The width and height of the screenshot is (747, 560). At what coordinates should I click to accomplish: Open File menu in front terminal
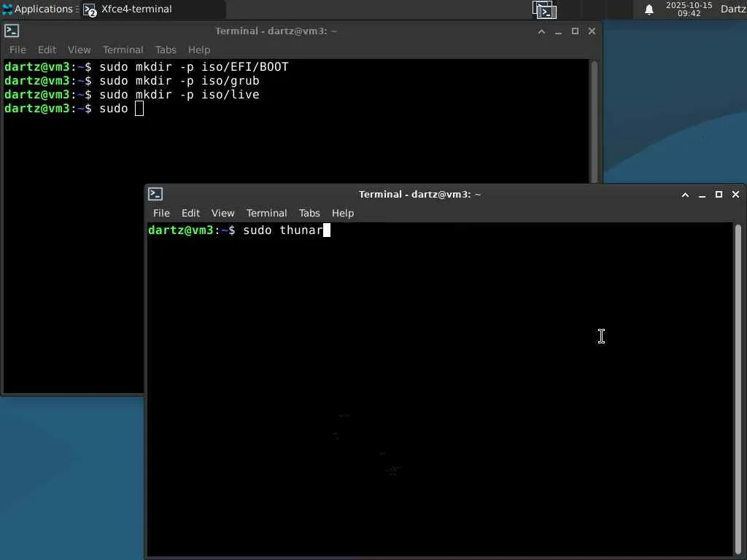(161, 213)
